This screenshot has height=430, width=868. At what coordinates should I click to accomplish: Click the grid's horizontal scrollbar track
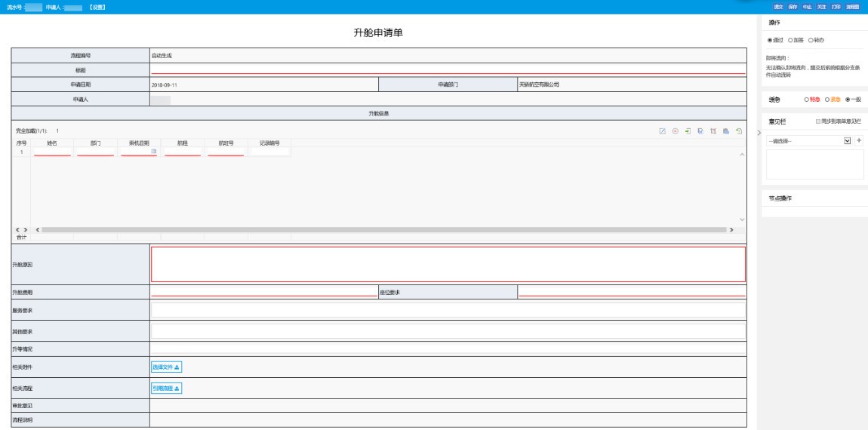(383, 229)
